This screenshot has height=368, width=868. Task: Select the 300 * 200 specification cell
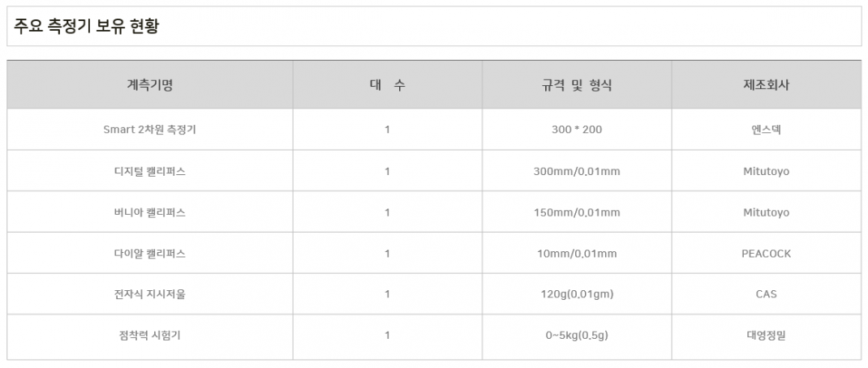point(577,130)
